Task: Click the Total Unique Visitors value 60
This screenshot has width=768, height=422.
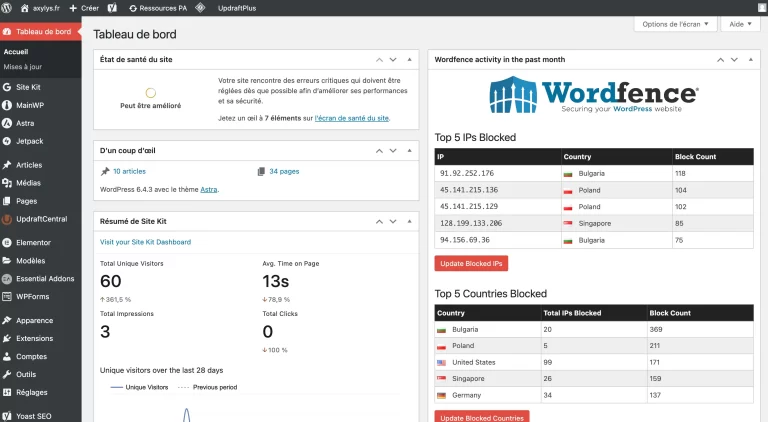Action: [111, 281]
